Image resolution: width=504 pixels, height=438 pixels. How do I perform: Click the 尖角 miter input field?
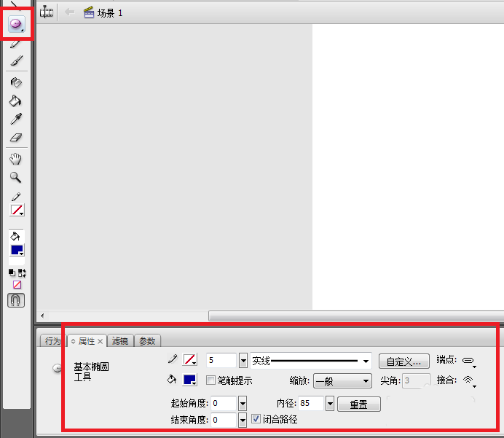(x=416, y=380)
